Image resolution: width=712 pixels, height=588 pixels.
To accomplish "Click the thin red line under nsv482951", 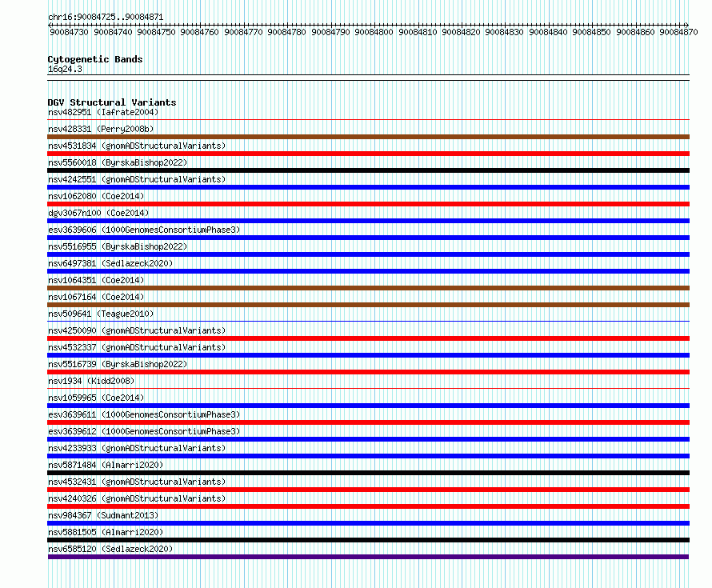I will click(368, 119).
